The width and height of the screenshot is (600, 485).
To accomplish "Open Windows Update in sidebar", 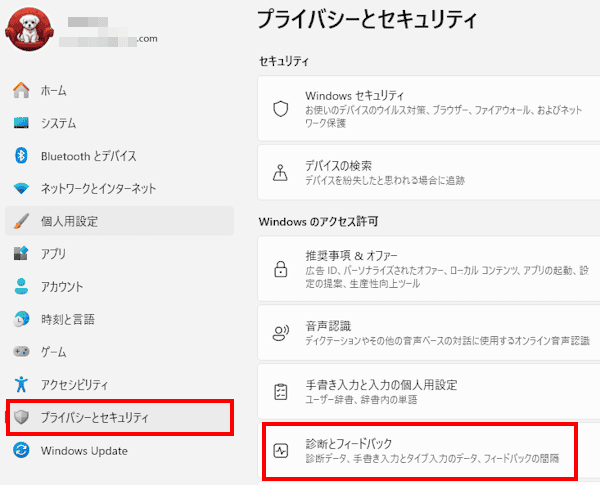I will [119, 451].
